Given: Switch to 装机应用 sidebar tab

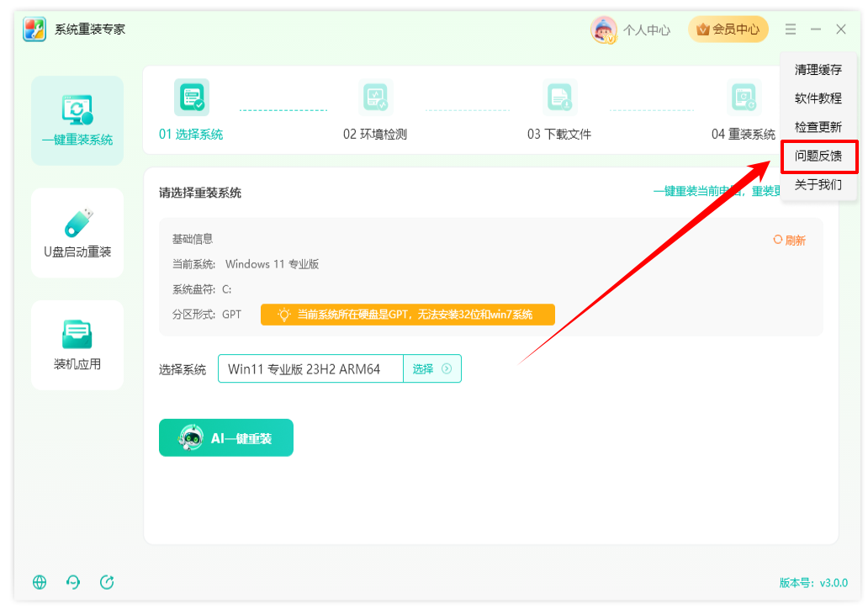Looking at the screenshot, I should pyautogui.click(x=77, y=345).
